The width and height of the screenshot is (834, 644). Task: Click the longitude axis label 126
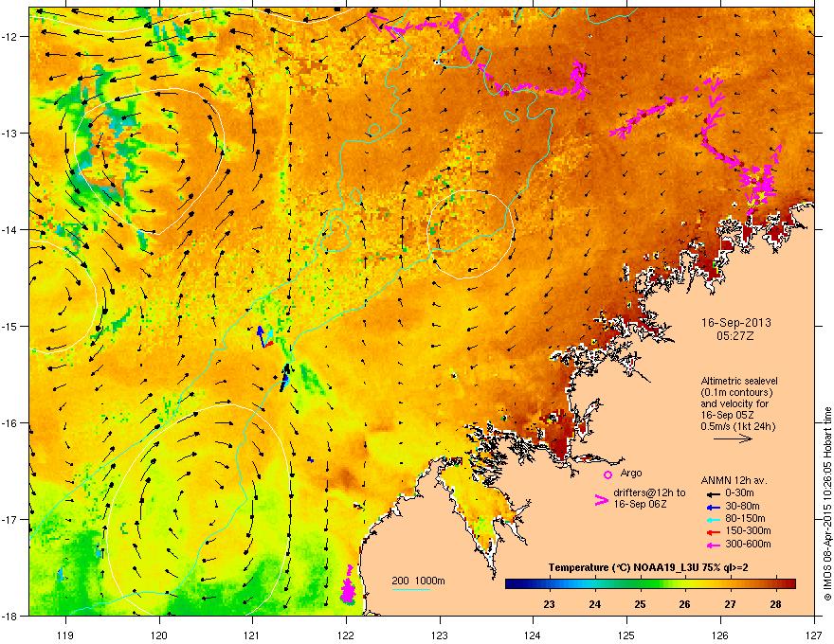720,635
